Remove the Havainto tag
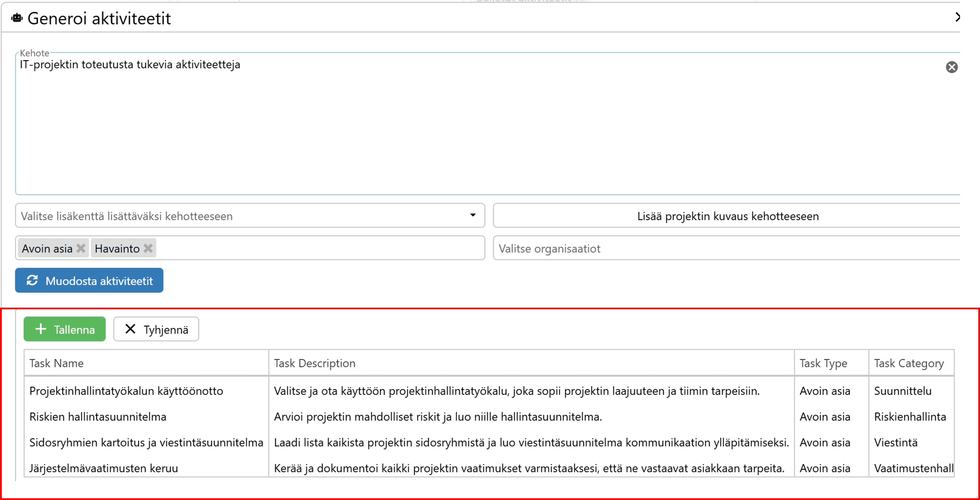This screenshot has width=980, height=500. pos(148,248)
